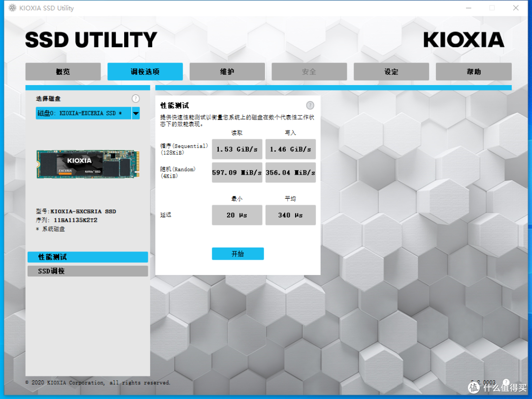Click the sequential read 1.53 GiB/s result box

pyautogui.click(x=237, y=149)
